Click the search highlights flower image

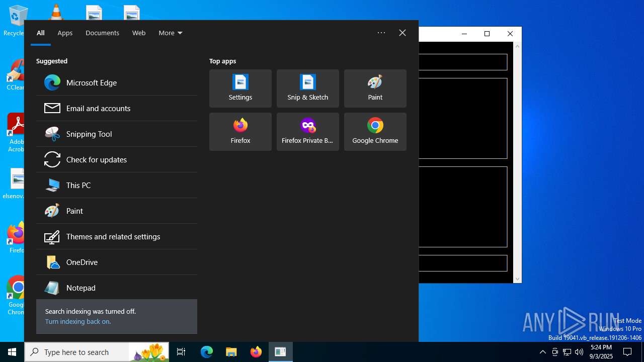pos(148,352)
